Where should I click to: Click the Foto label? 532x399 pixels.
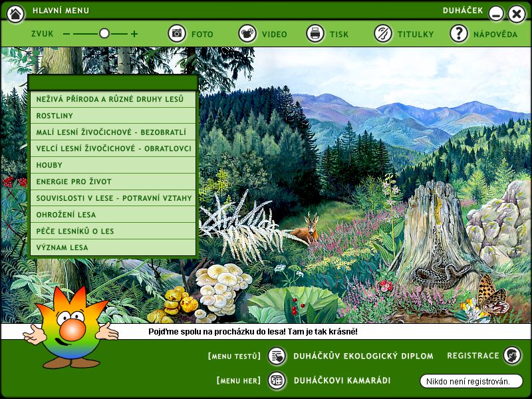pos(202,35)
